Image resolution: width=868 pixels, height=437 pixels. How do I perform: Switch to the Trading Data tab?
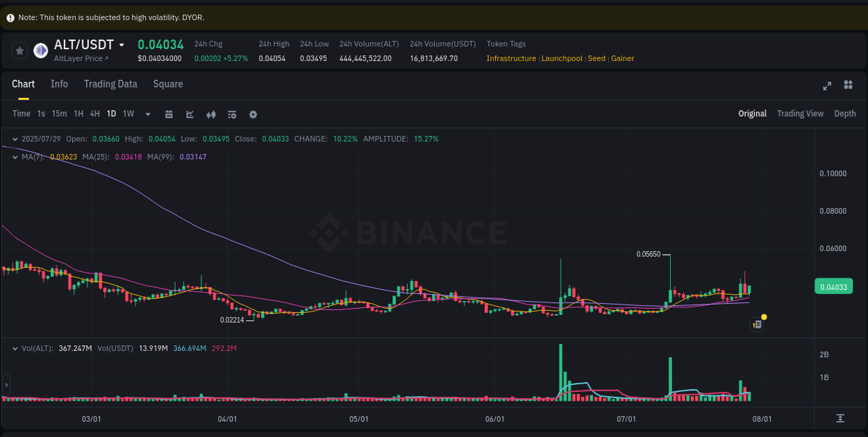[110, 84]
